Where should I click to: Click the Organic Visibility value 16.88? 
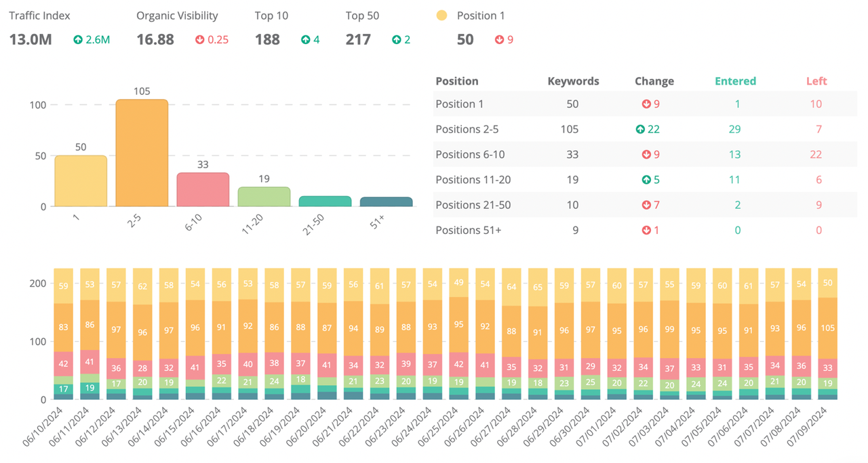(x=155, y=39)
